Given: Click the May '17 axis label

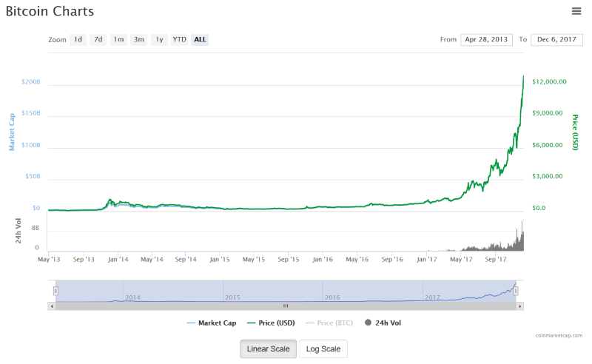Looking at the screenshot, I should click(x=461, y=260).
